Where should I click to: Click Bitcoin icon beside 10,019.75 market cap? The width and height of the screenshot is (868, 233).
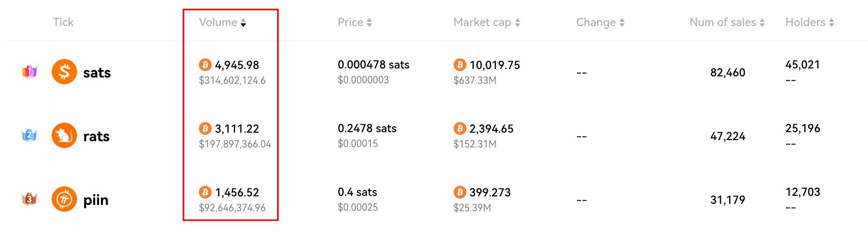point(460,65)
